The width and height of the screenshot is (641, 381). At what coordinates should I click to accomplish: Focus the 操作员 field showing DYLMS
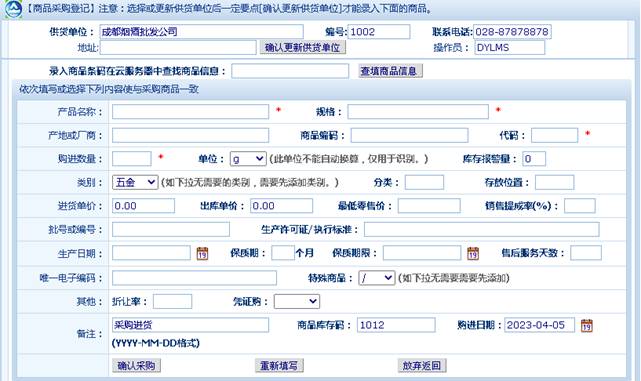[510, 47]
